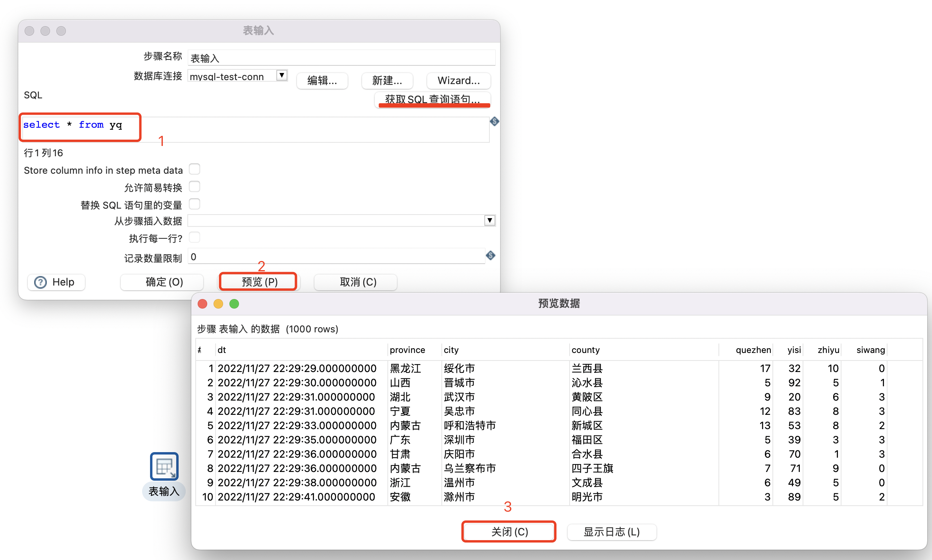Click green zoom button of preview window
Screen dimensions: 932x560
pos(234,304)
